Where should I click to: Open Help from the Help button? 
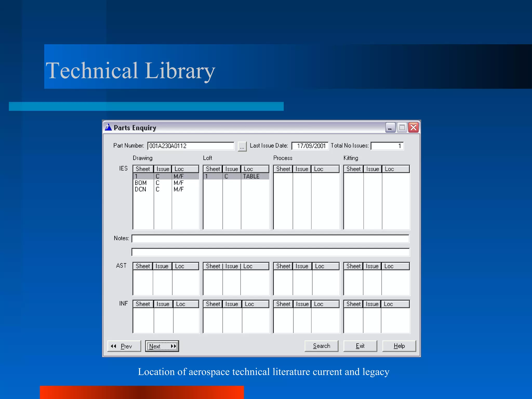pyautogui.click(x=399, y=346)
